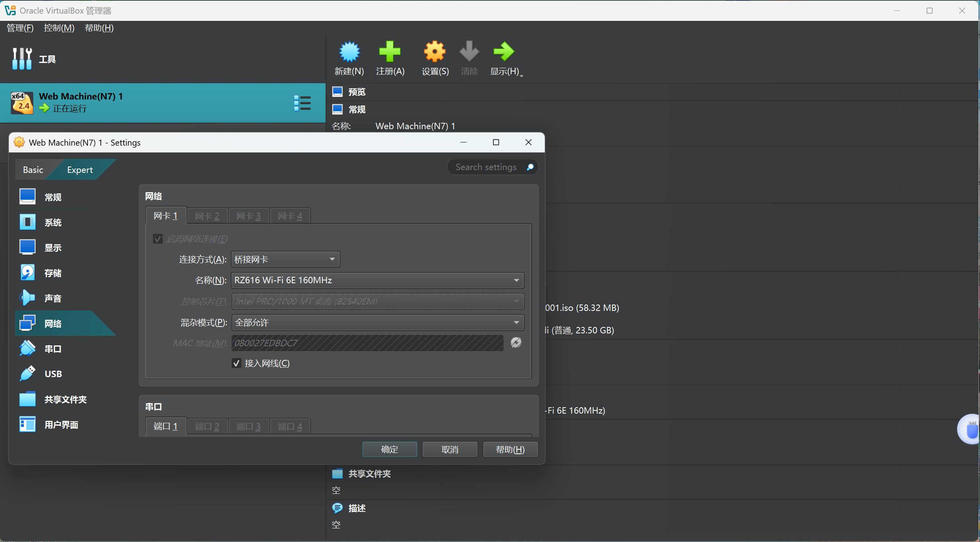Switch to the Expert settings tab
980x542 pixels.
click(80, 170)
